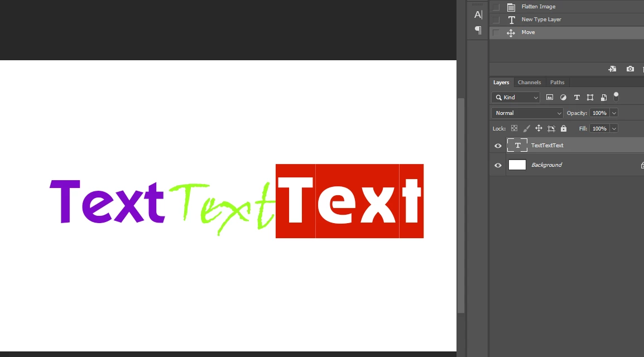This screenshot has height=357, width=644.
Task: Toggle history brush source for Move state
Action: pos(496,33)
